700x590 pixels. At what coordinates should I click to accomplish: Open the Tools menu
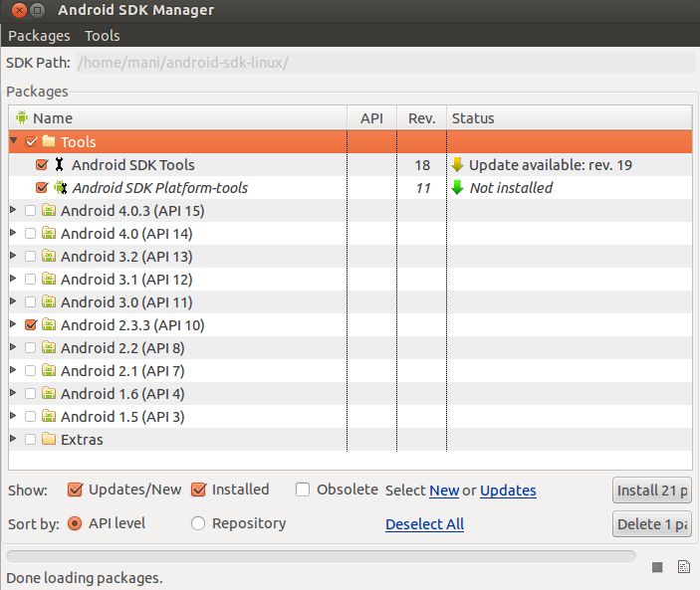point(103,36)
